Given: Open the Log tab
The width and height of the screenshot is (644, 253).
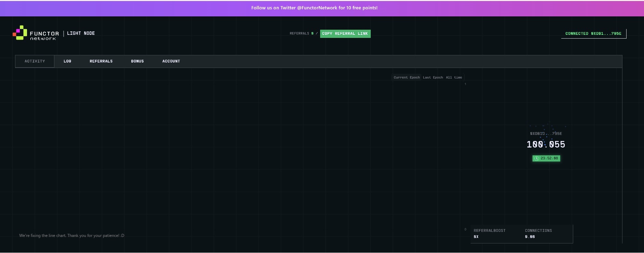Looking at the screenshot, I should (x=67, y=61).
